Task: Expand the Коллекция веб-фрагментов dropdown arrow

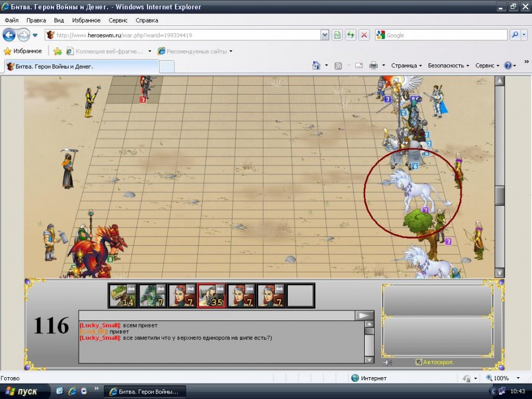Action: 150,51
